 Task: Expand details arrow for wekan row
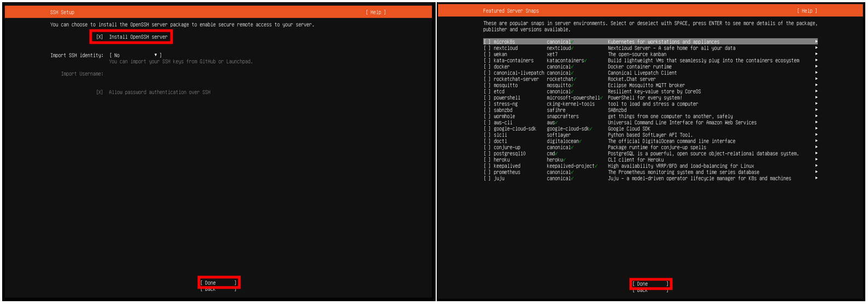coord(816,54)
